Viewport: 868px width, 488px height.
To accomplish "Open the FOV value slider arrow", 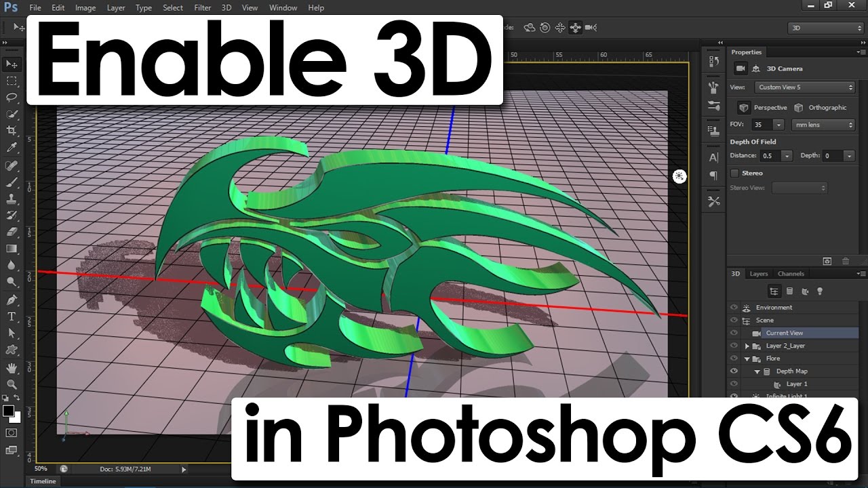I will 778,125.
